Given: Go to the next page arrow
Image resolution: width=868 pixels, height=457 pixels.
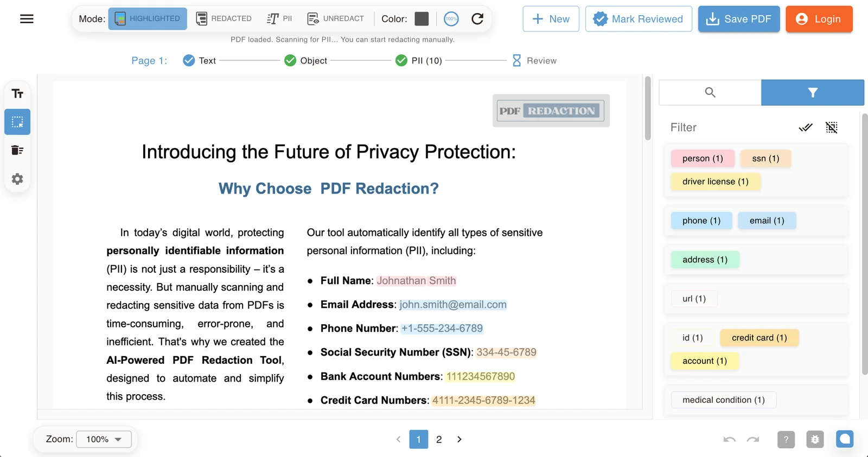Looking at the screenshot, I should 459,439.
